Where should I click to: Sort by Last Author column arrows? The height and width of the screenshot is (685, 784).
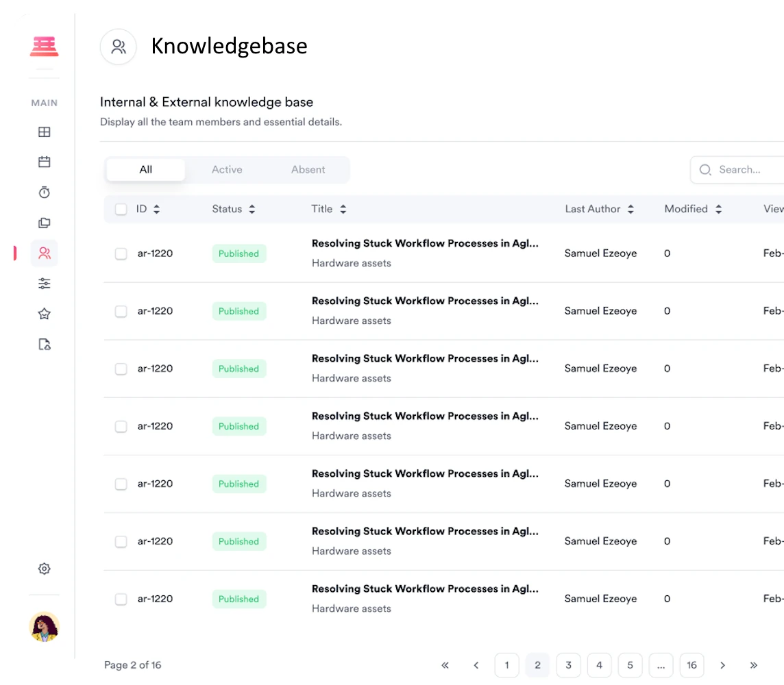point(630,210)
